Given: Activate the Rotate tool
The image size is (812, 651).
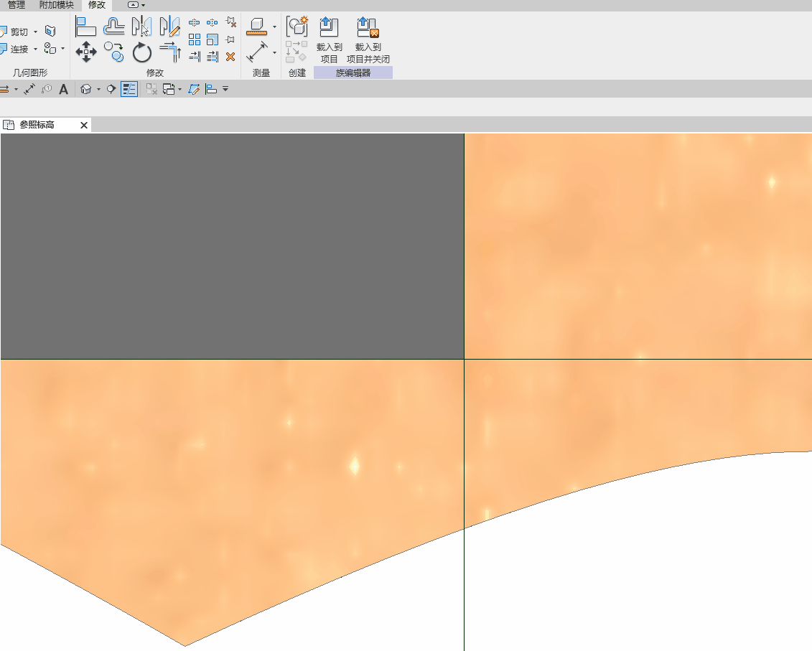Looking at the screenshot, I should (x=141, y=52).
